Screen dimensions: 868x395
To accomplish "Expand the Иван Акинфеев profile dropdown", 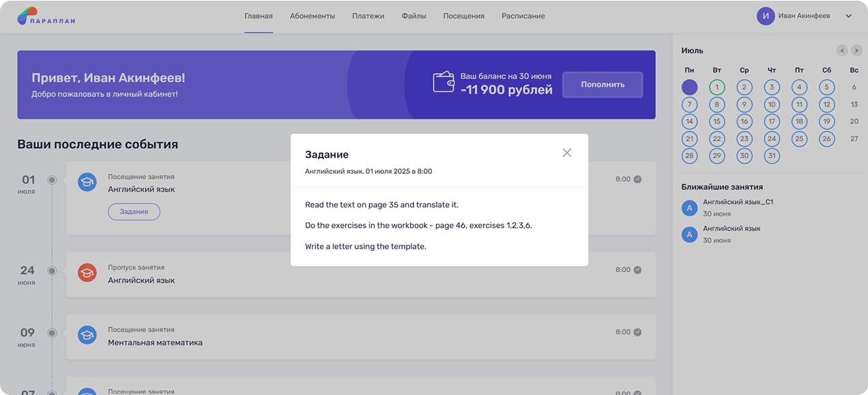I will (x=849, y=16).
